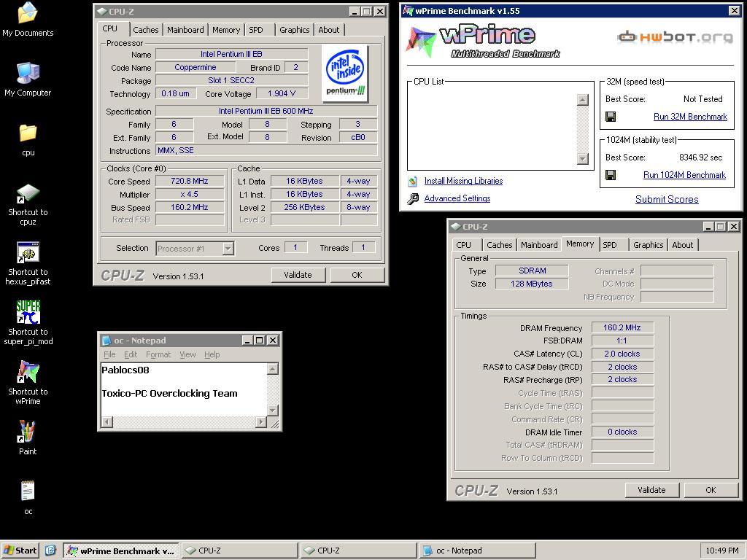747x560 pixels.
Task: Click Validate in the top CPU-Z window
Action: click(298, 275)
